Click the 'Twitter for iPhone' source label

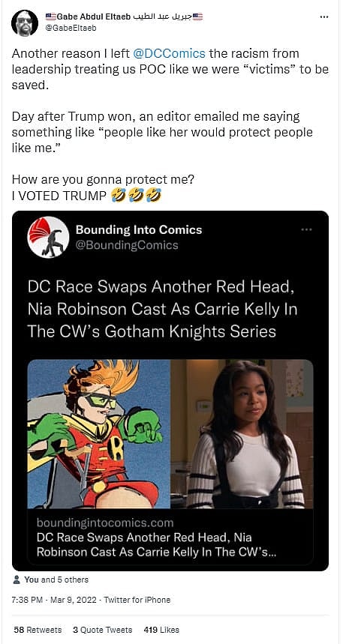coord(137,600)
